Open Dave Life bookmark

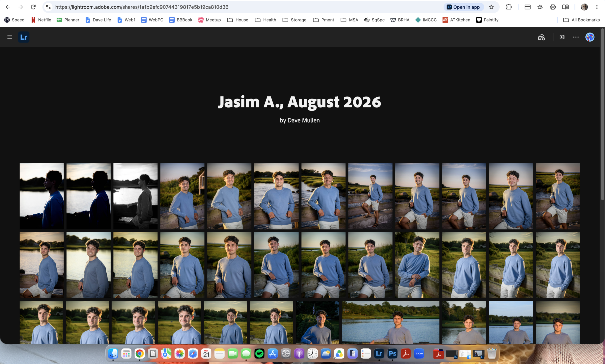pyautogui.click(x=98, y=20)
